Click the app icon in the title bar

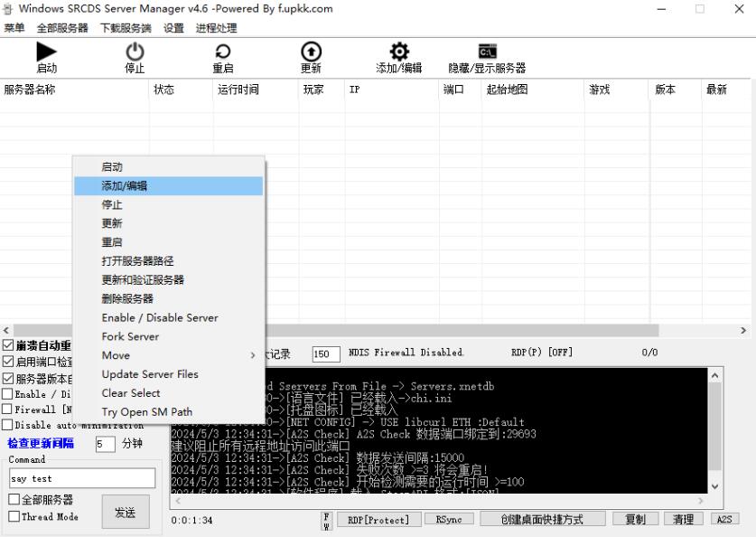tap(8, 9)
